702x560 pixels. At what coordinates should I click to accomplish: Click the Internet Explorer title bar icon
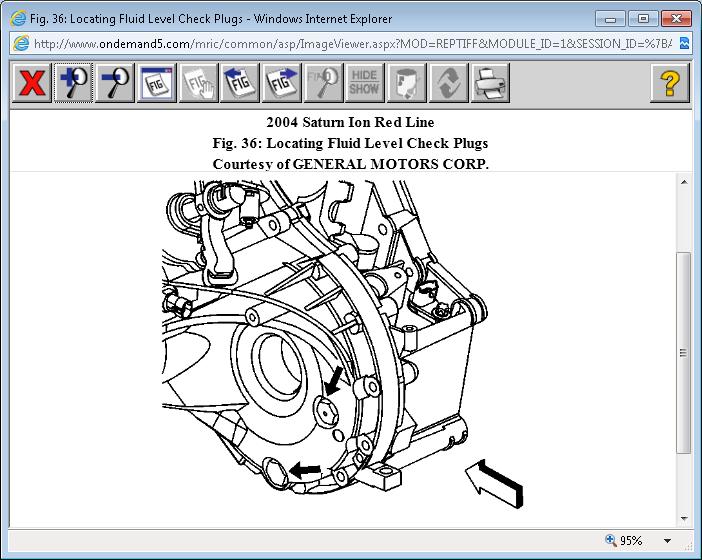click(x=18, y=18)
